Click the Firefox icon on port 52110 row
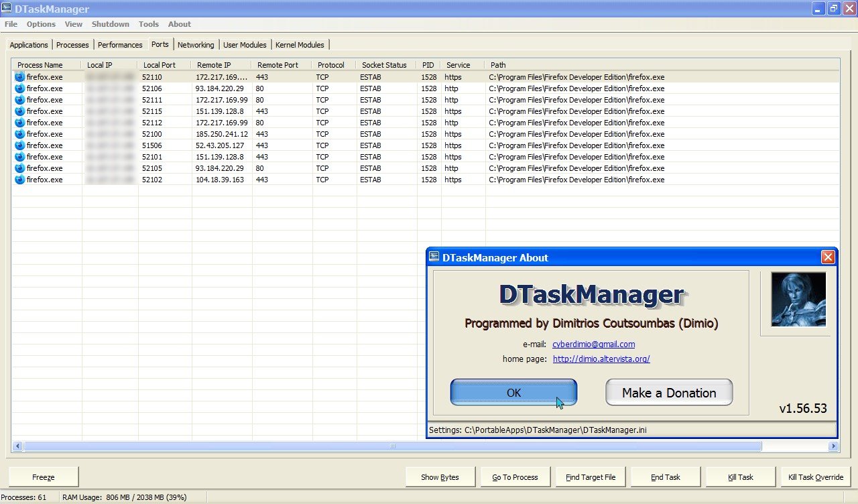858x504 pixels. pyautogui.click(x=19, y=77)
